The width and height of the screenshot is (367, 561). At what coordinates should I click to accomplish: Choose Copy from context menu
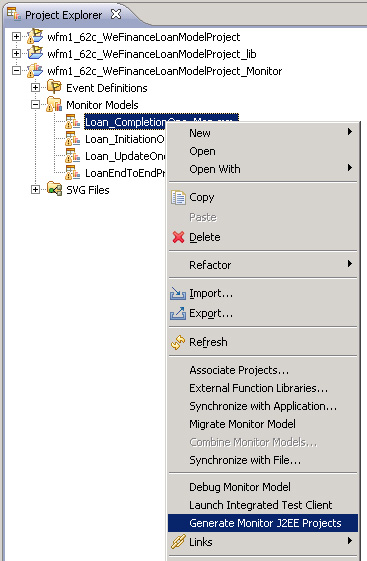click(x=263, y=197)
